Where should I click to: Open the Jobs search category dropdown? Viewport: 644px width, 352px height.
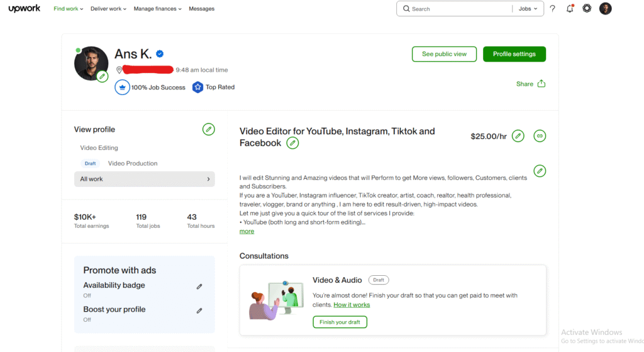pos(528,9)
